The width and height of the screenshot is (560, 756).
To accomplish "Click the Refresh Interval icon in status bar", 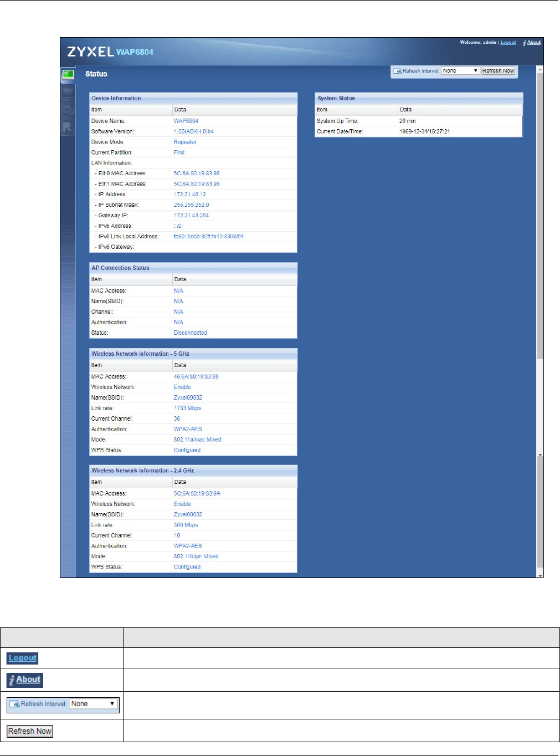I will pos(397,71).
